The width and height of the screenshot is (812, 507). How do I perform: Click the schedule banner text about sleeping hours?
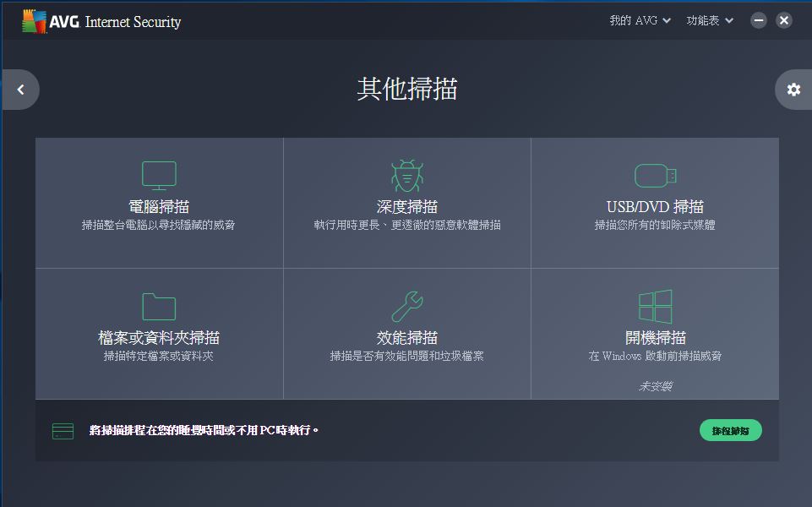pos(204,431)
